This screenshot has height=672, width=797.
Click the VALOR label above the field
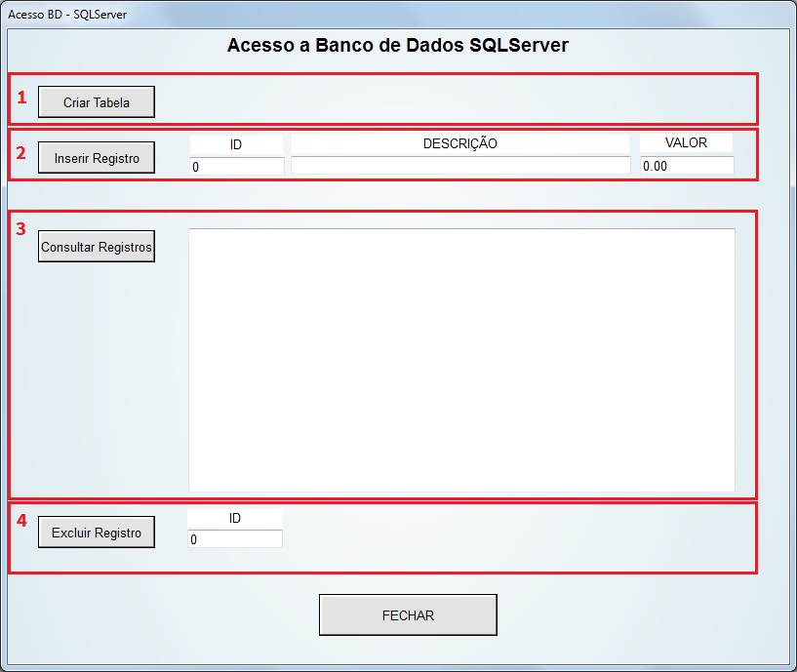pos(686,142)
